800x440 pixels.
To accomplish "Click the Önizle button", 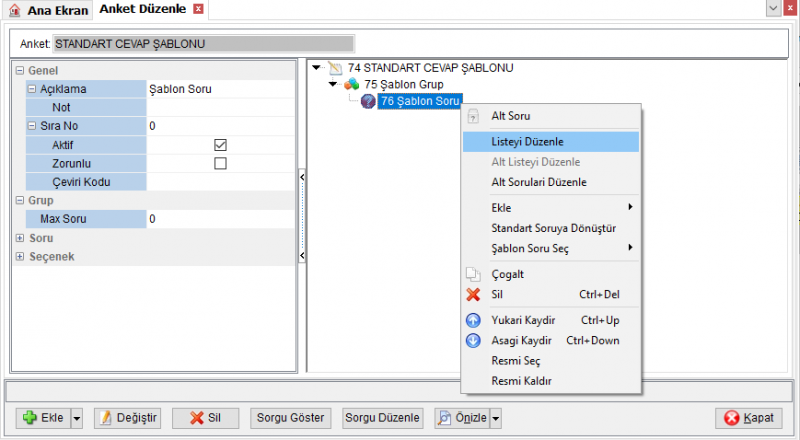I will (x=462, y=418).
